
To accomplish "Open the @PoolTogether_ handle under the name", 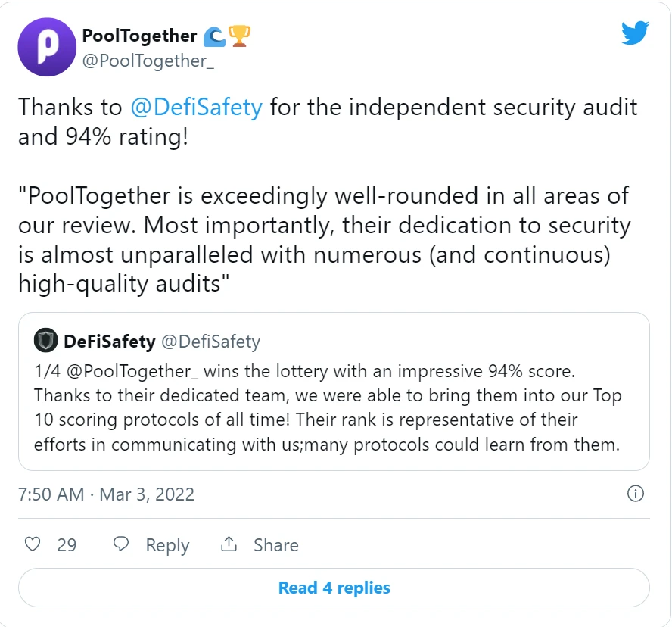I will [x=148, y=61].
